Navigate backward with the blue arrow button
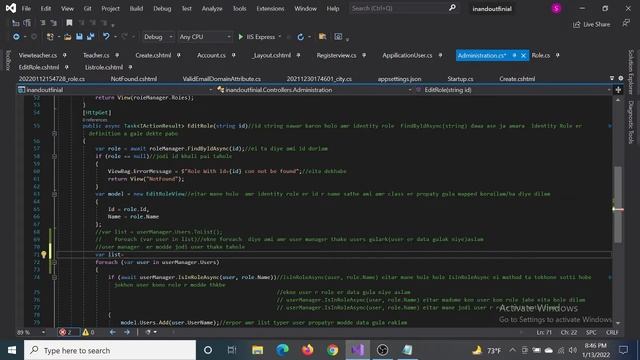The image size is (640, 360). pos(16,37)
